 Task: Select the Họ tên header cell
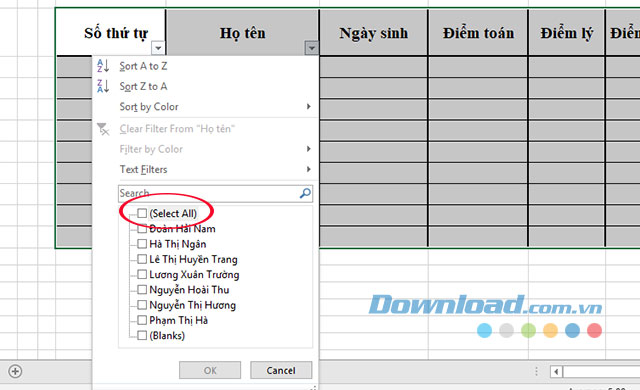pos(242,33)
